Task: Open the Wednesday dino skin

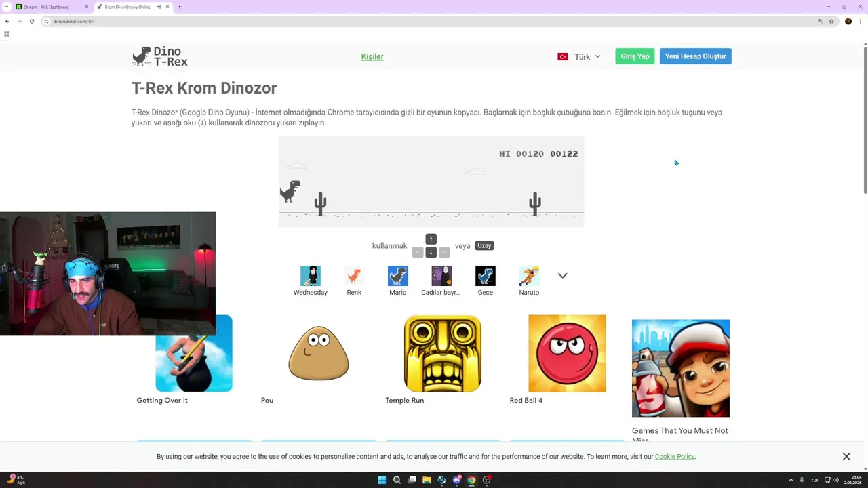Action: click(310, 281)
